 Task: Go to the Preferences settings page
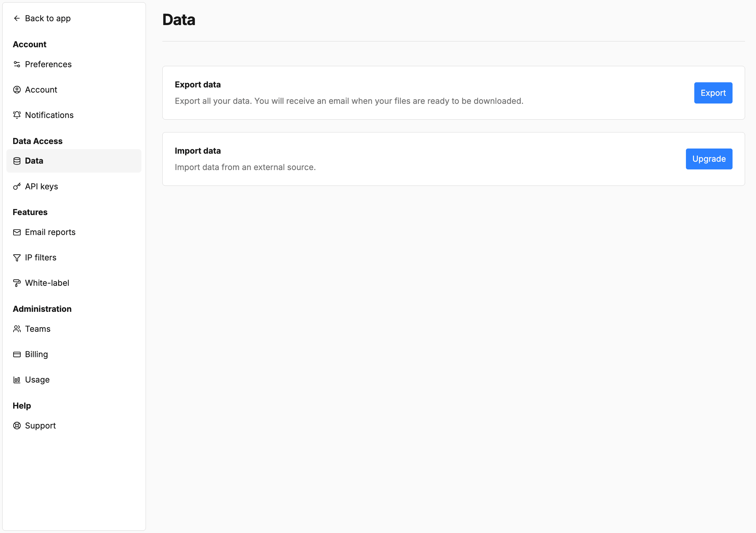(49, 64)
